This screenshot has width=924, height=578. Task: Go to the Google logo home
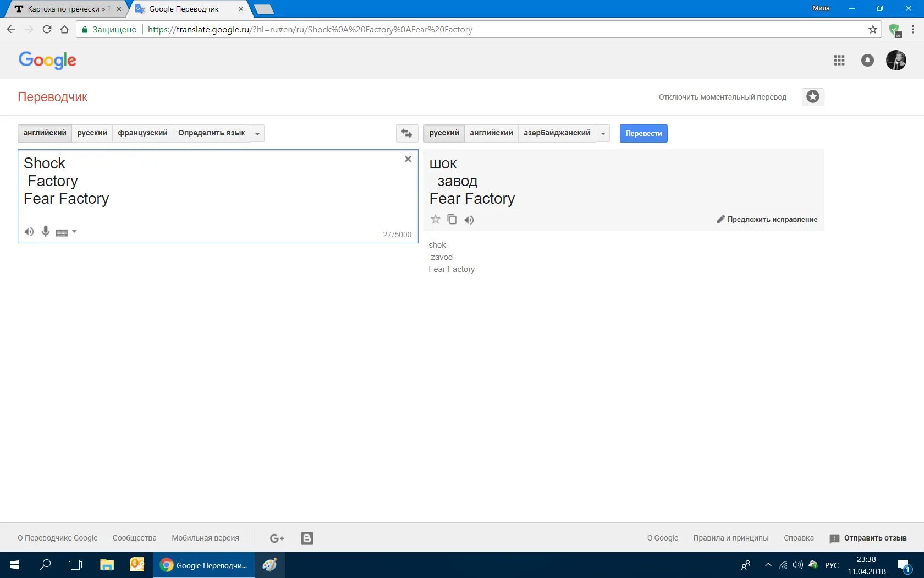pos(47,60)
